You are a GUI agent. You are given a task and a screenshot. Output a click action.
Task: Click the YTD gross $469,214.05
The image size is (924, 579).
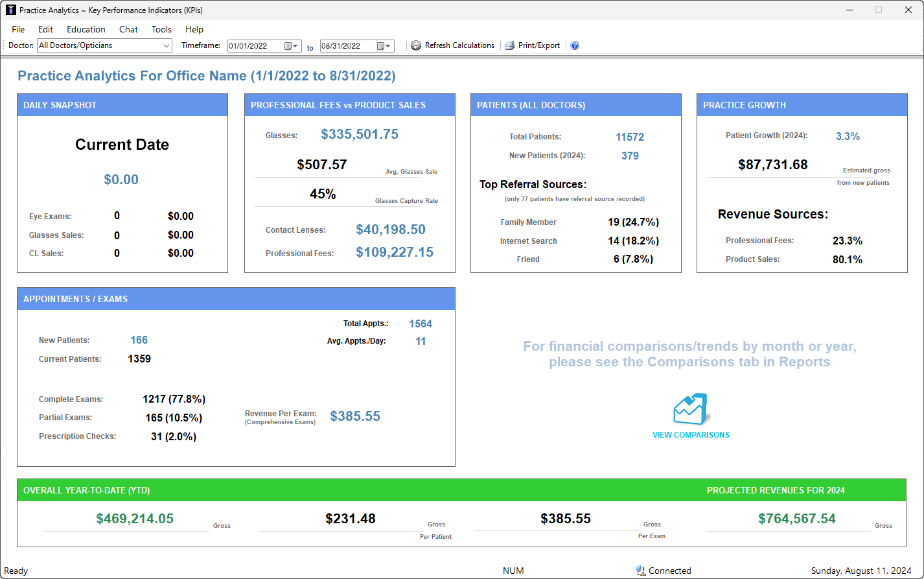[x=135, y=519]
